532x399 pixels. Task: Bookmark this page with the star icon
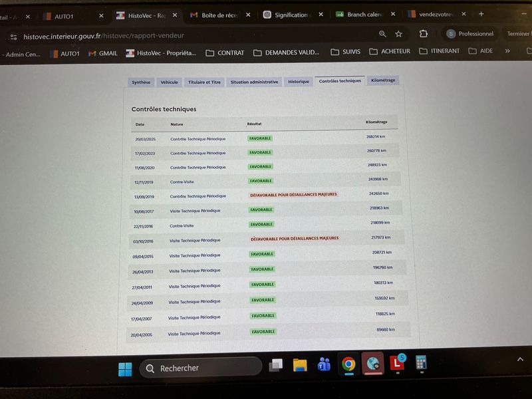coord(398,34)
